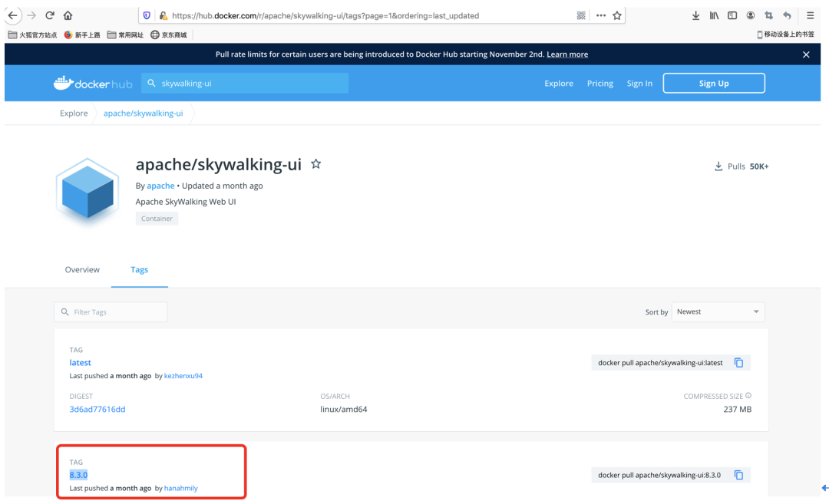829x504 pixels.
Task: Go forward using browser forward arrow
Action: [x=31, y=15]
